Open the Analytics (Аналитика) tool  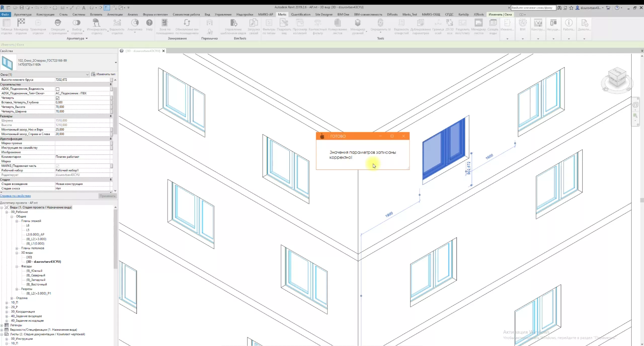coord(135,23)
